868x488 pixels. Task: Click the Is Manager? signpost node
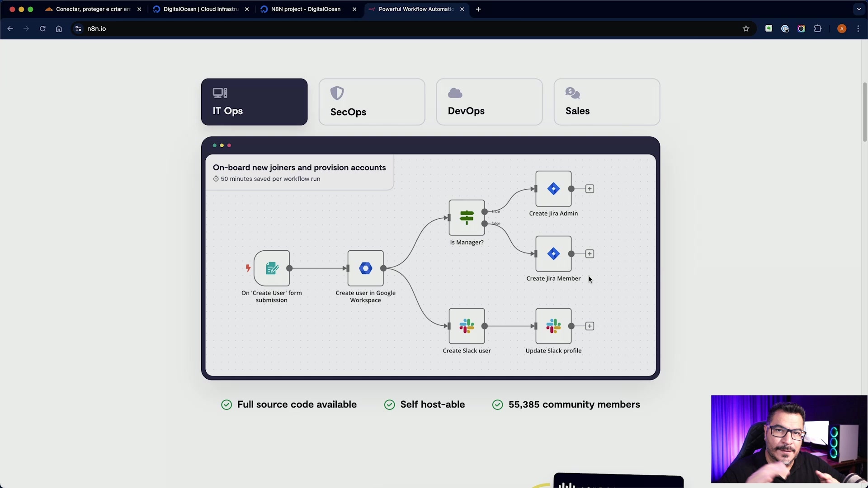coord(467,218)
